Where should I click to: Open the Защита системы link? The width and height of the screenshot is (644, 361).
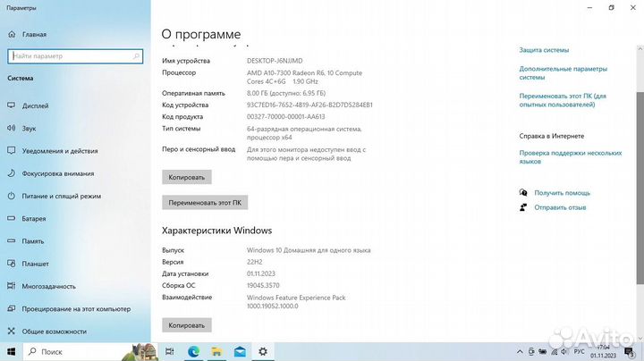(544, 50)
